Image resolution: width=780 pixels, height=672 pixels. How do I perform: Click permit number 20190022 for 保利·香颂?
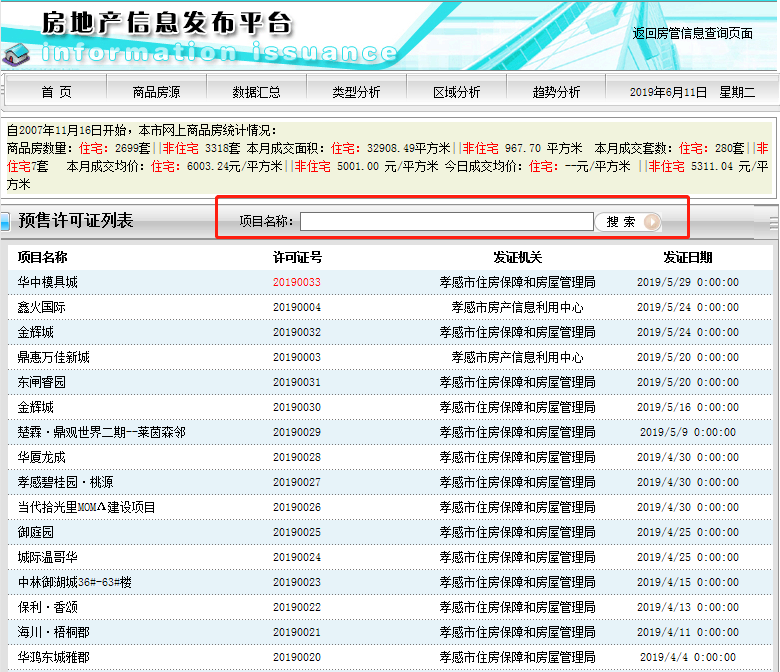click(297, 608)
